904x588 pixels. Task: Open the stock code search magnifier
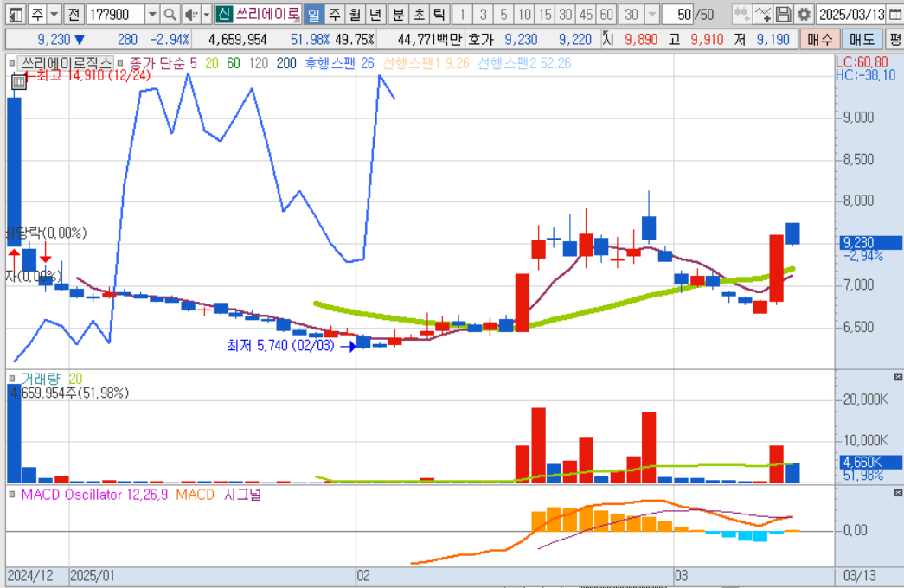coord(170,15)
